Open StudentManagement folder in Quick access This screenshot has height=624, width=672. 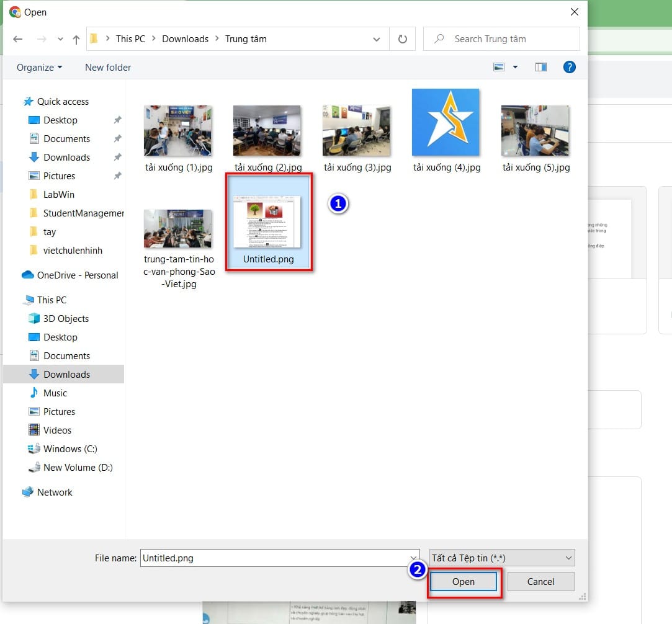coord(76,213)
